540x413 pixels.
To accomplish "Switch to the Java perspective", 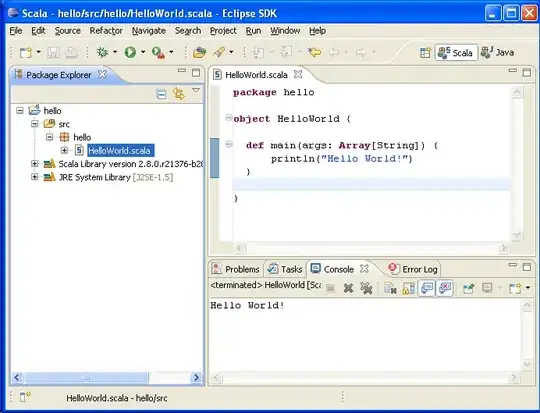I will click(x=497, y=52).
